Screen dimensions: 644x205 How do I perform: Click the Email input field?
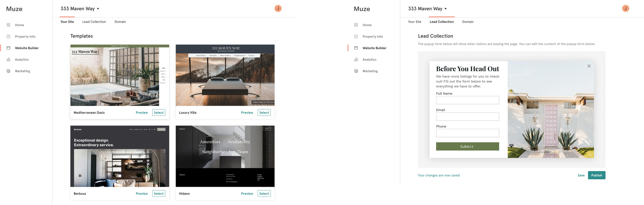[468, 117]
